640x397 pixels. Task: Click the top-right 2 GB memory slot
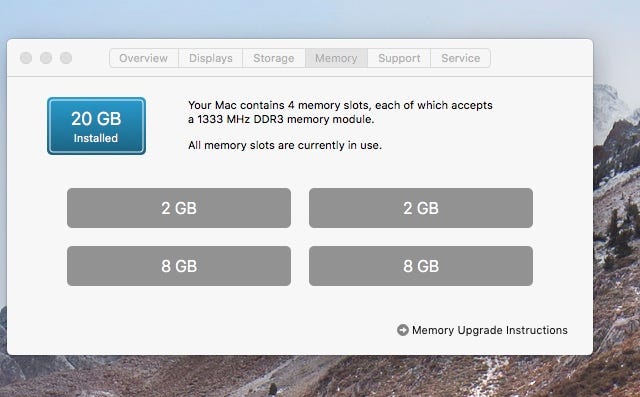(x=421, y=208)
